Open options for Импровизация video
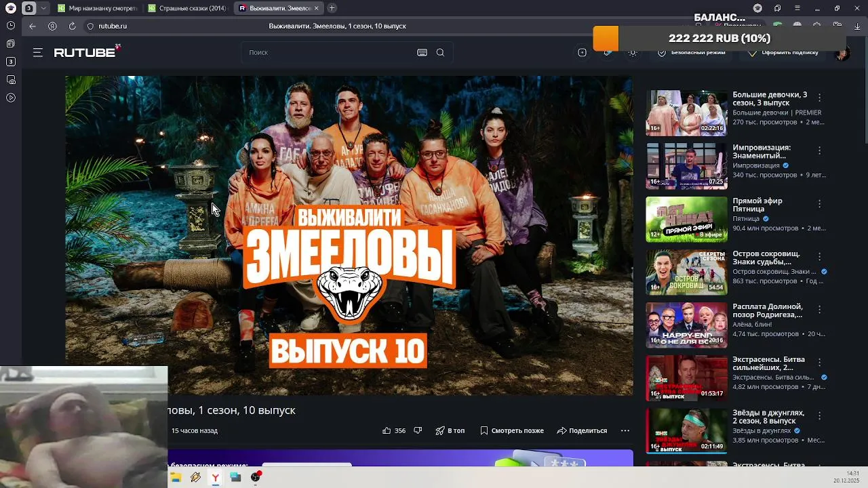Screen dimensions: 868x488 (819, 150)
